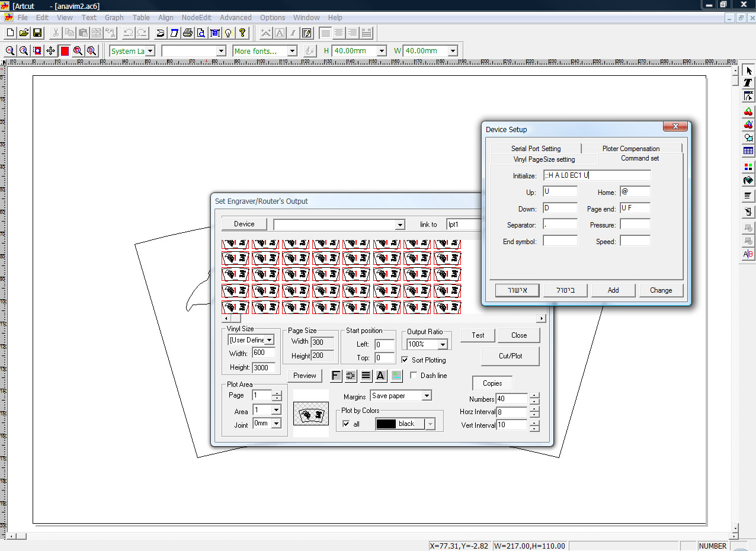756x551 pixels.
Task: Select the Text tool in right toolbar
Action: click(748, 83)
